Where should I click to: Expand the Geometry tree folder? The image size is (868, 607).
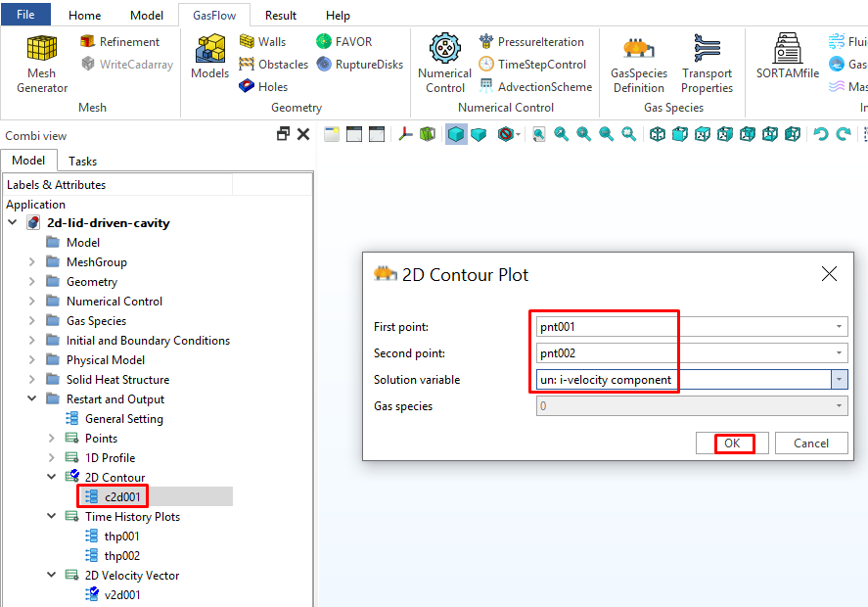32,282
